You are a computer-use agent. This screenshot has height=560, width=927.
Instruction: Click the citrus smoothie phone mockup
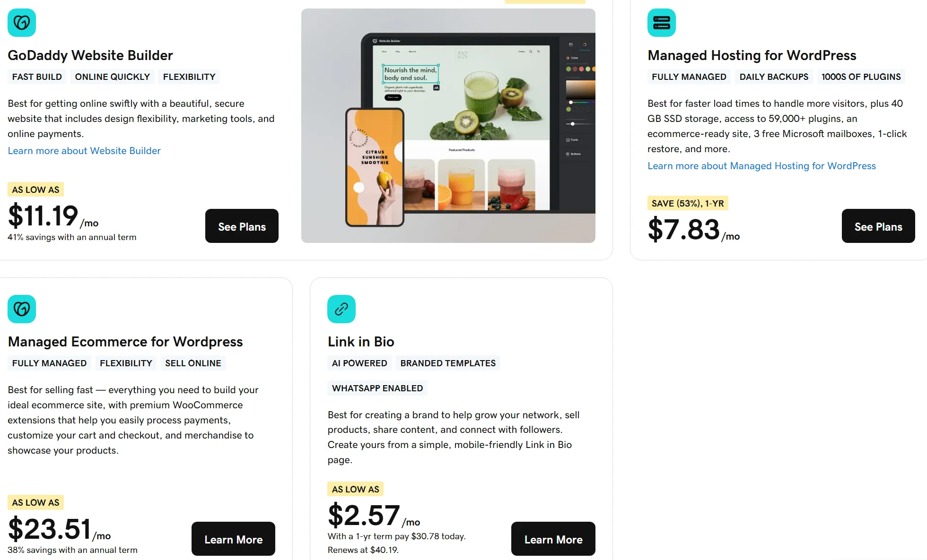coord(375,167)
